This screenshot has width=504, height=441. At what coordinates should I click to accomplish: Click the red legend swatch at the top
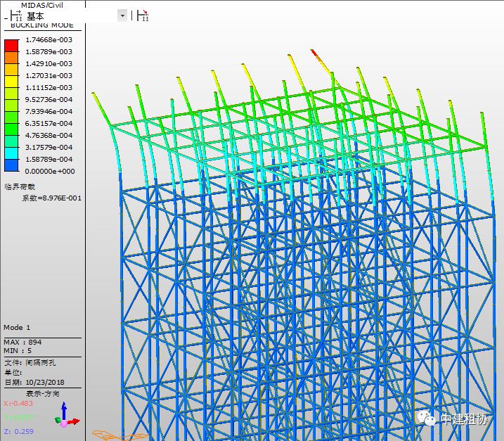(11, 45)
